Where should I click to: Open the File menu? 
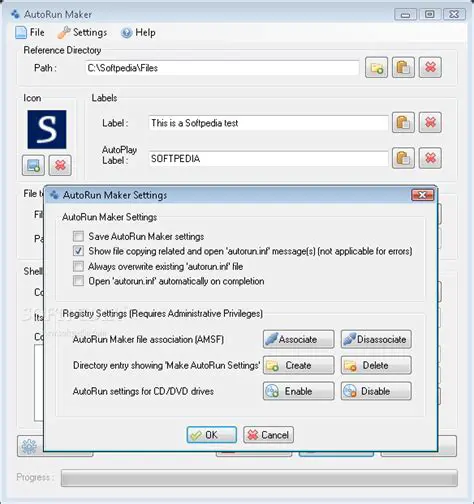(x=30, y=32)
